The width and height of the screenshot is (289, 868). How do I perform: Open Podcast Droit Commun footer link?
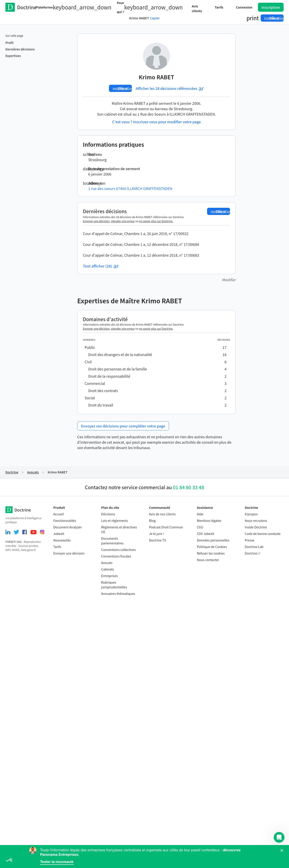166,527
